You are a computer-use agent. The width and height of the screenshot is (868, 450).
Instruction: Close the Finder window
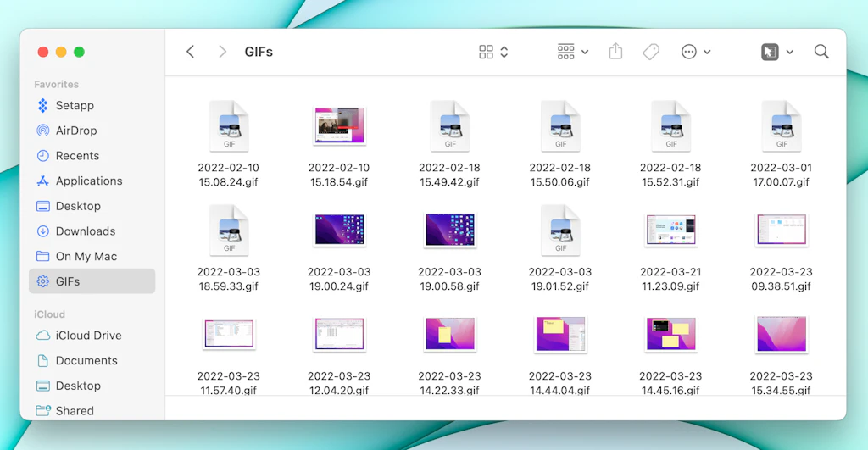coord(42,52)
